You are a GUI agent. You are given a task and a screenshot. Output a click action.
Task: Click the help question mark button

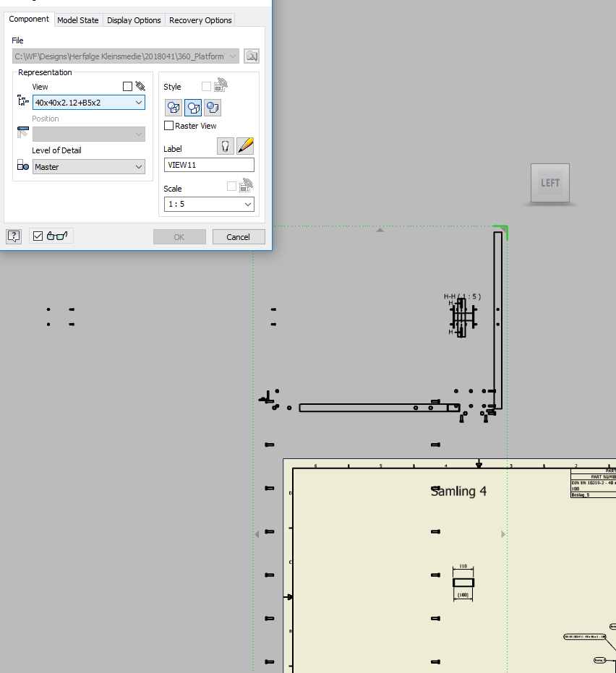[14, 236]
